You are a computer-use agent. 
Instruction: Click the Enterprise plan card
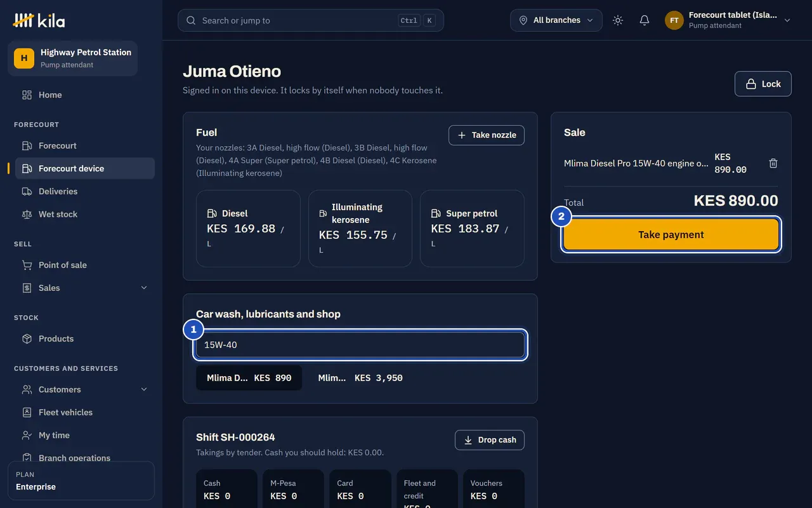(81, 481)
